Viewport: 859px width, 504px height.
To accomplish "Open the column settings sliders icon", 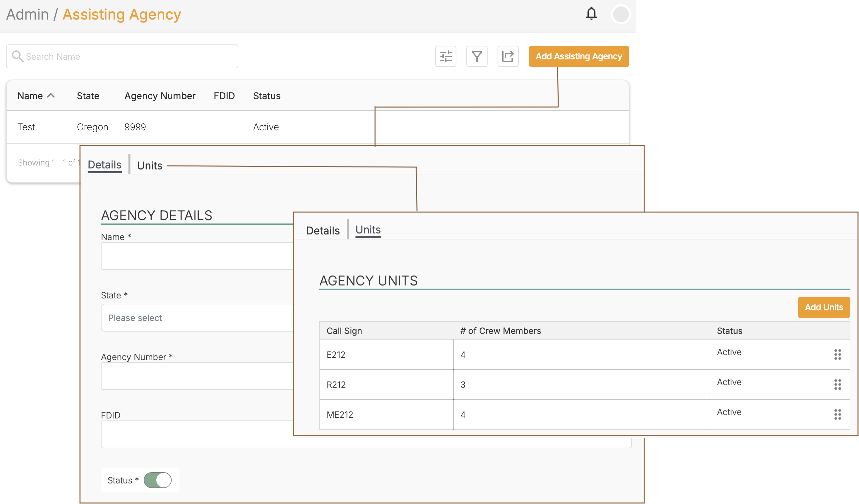I will (445, 56).
